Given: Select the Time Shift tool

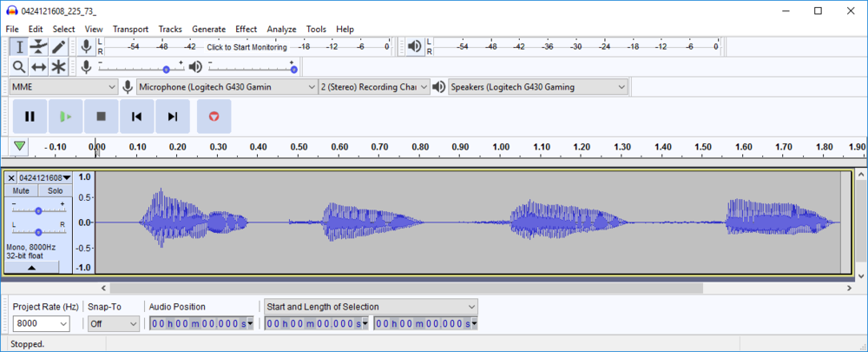Looking at the screenshot, I should [38, 67].
